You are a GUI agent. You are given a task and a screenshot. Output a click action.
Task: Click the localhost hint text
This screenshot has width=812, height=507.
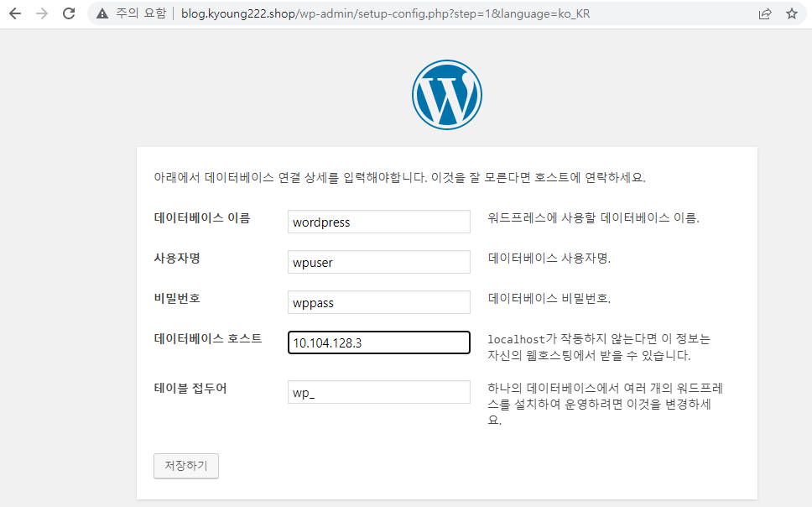tap(599, 348)
